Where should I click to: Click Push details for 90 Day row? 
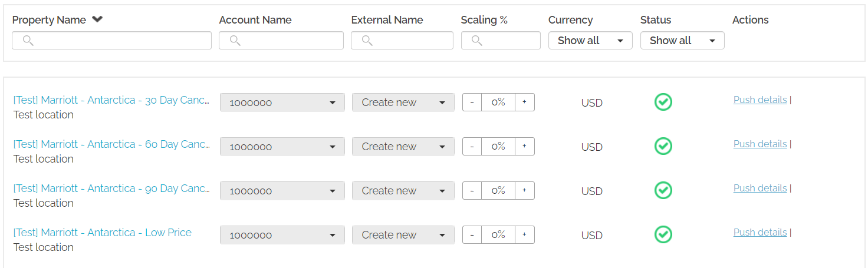759,188
